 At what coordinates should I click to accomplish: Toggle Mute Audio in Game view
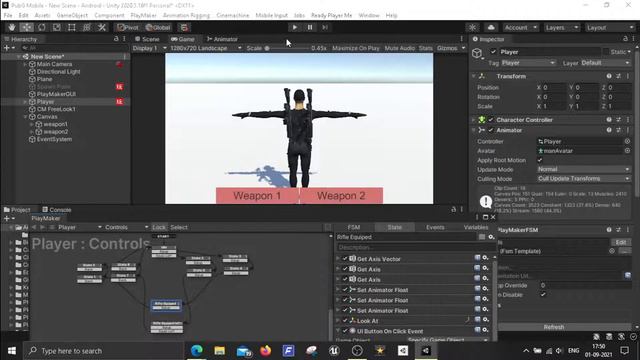(400, 48)
